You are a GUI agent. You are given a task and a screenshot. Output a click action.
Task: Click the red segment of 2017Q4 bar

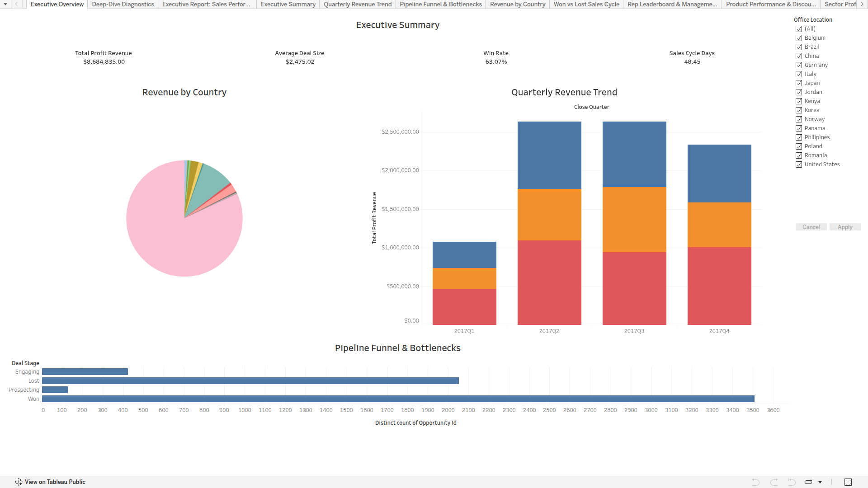point(719,286)
